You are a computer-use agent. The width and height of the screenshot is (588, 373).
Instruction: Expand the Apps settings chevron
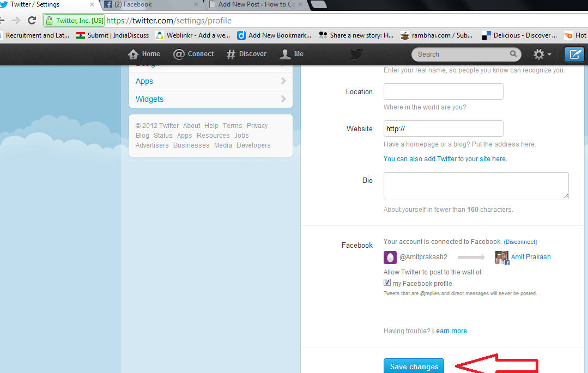pos(283,81)
